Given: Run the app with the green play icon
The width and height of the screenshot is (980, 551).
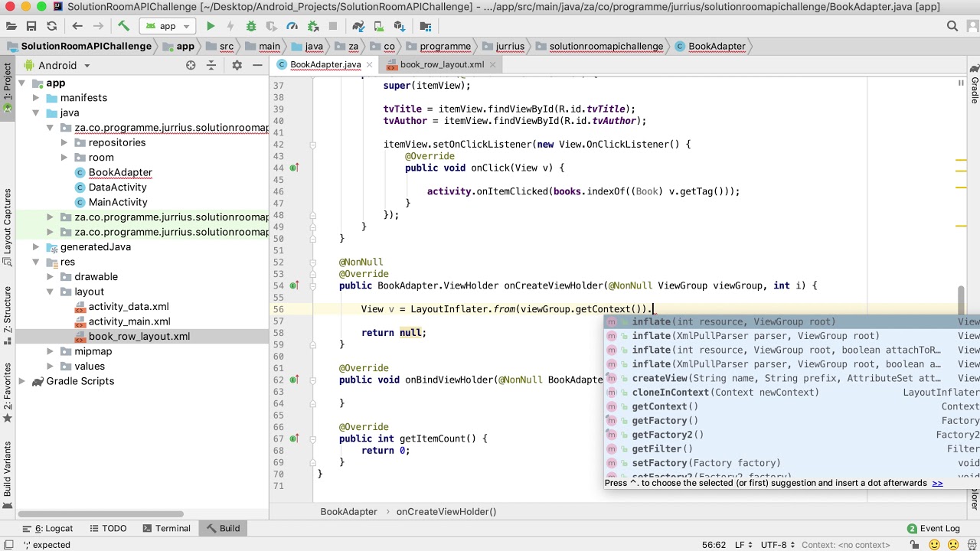Looking at the screenshot, I should 211,26.
